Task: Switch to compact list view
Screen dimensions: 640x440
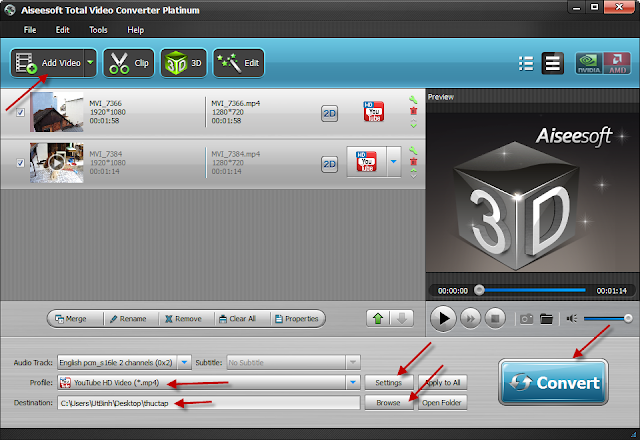Action: click(x=526, y=63)
